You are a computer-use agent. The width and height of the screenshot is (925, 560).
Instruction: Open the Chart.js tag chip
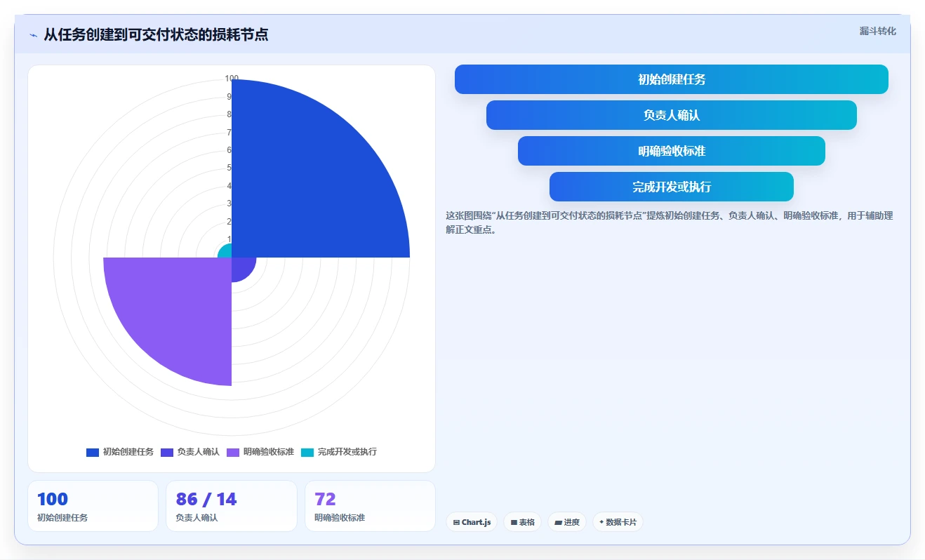pyautogui.click(x=472, y=522)
